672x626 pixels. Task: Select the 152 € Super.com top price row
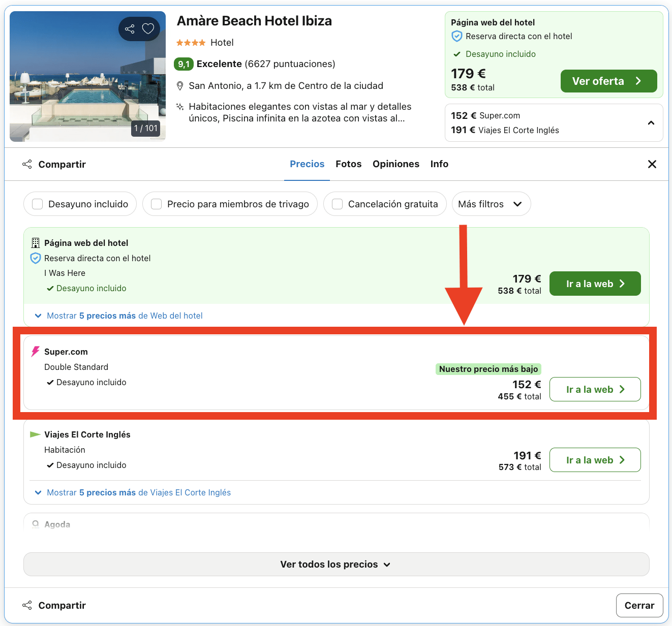click(x=485, y=115)
